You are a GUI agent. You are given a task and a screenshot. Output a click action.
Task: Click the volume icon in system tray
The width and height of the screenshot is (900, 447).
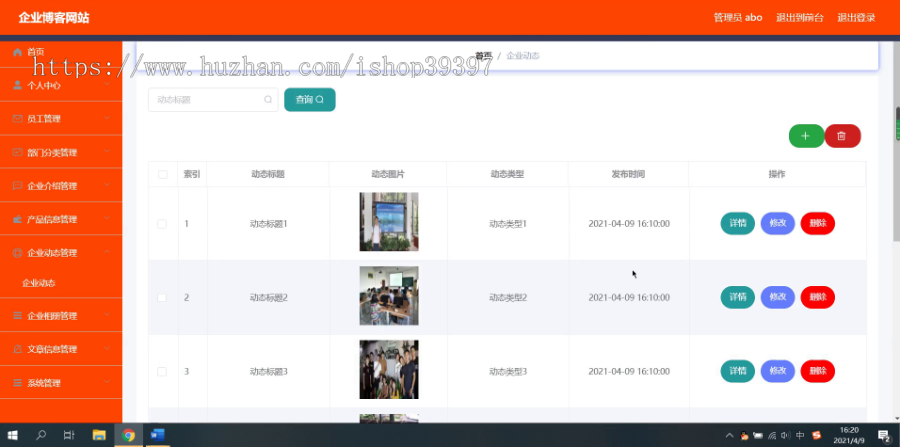tap(786, 436)
